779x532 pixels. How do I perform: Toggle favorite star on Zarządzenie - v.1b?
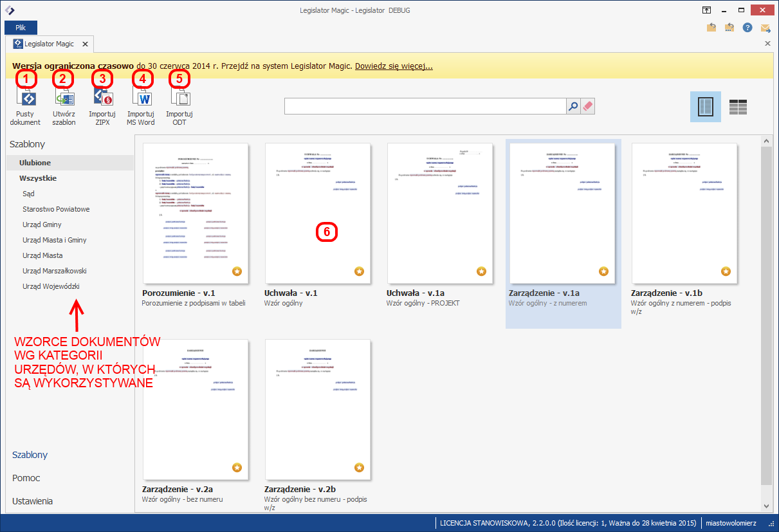726,271
